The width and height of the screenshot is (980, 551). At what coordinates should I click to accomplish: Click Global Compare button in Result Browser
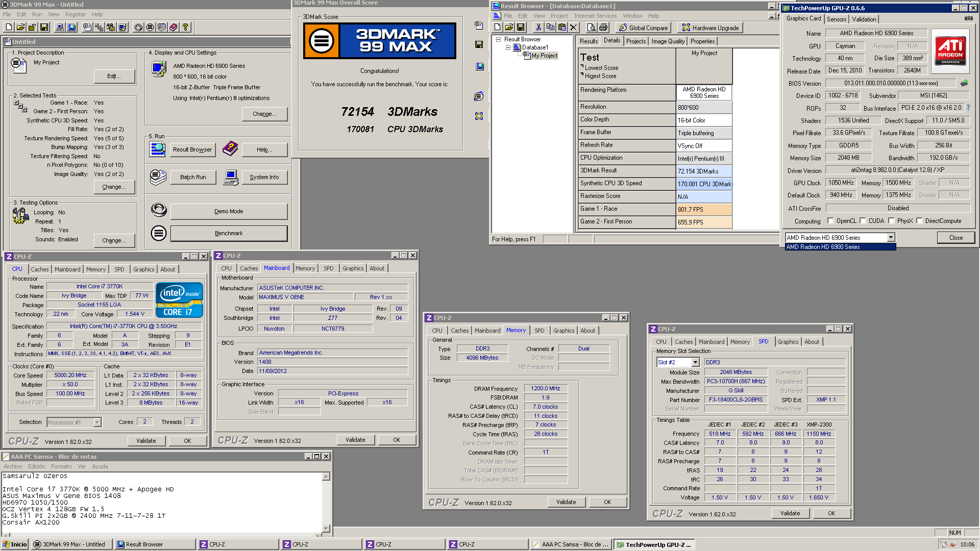(643, 28)
